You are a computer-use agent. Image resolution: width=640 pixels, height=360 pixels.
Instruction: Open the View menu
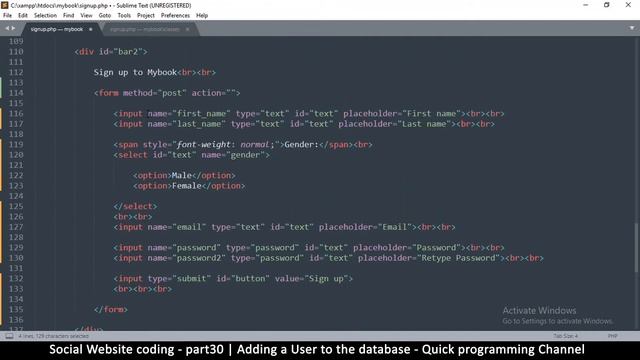pos(86,16)
